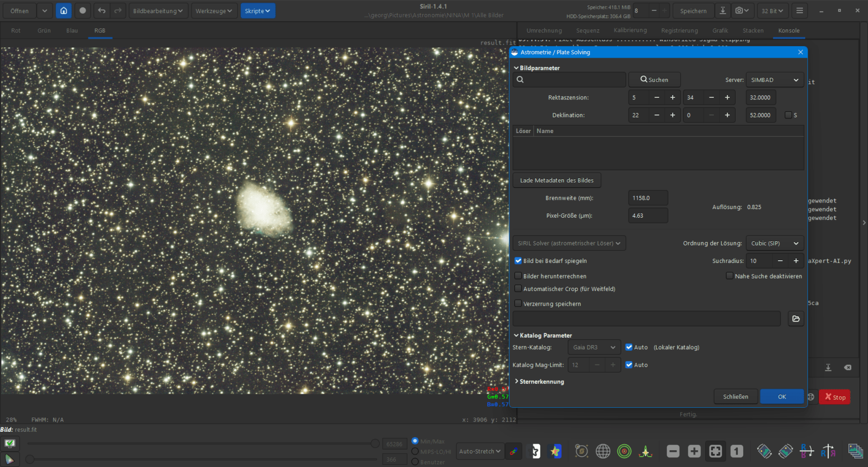Screen dimensions: 868x467
Task: Click the astrometry globe grid icon
Action: [603, 451]
